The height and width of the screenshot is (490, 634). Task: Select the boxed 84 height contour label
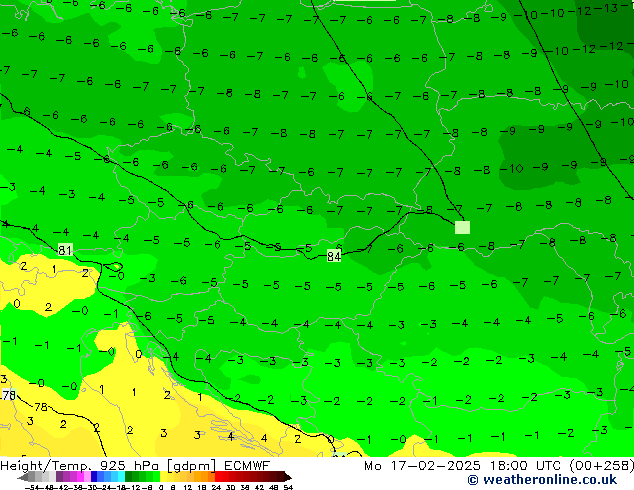[x=334, y=256]
